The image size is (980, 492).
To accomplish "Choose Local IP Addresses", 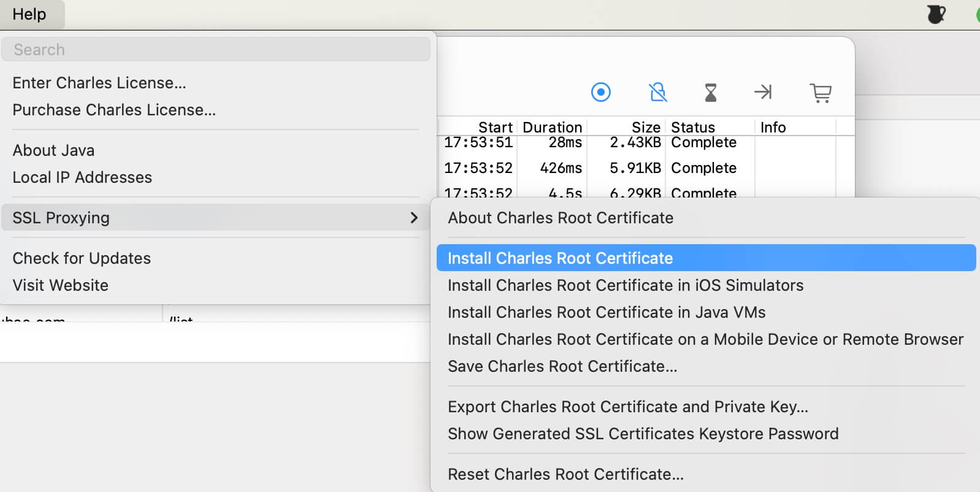I will (x=82, y=177).
